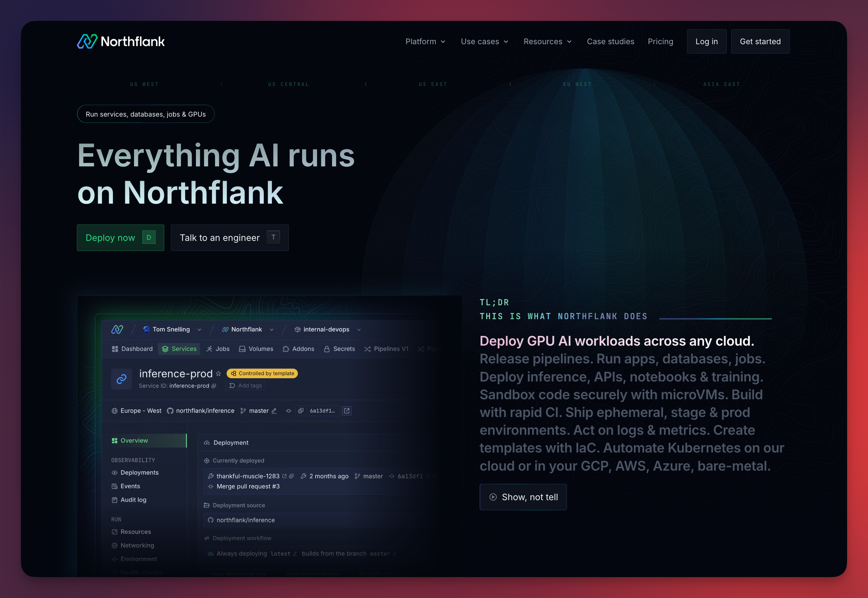The height and width of the screenshot is (598, 868).
Task: Open Networking in the sidebar
Action: pyautogui.click(x=133, y=545)
